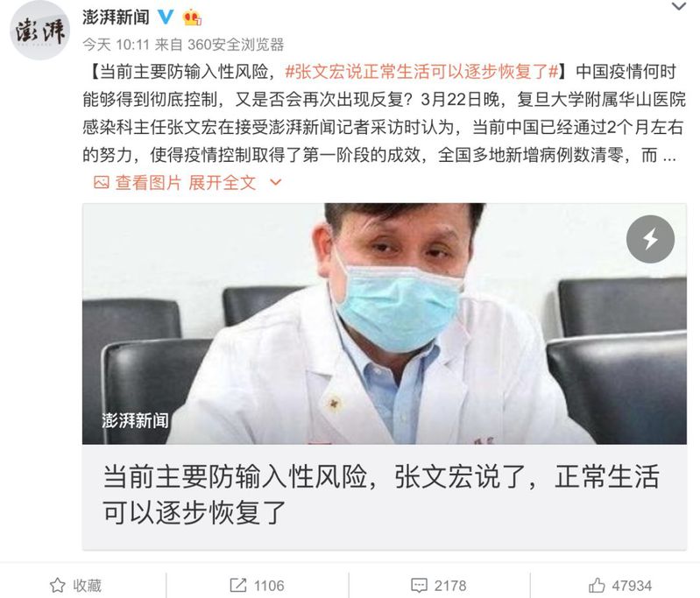Open 澎湃新闻 profile avatar
Image resolution: width=700 pixels, height=598 pixels.
pyautogui.click(x=40, y=31)
